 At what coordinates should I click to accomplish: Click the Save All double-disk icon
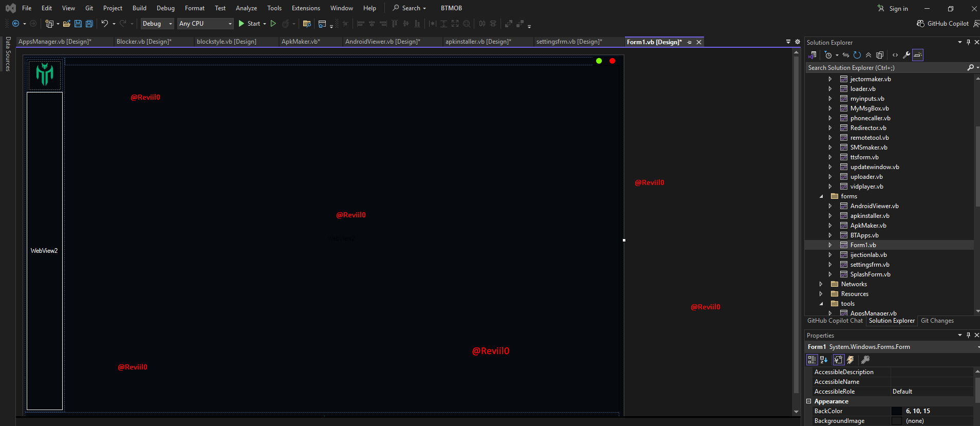click(89, 24)
